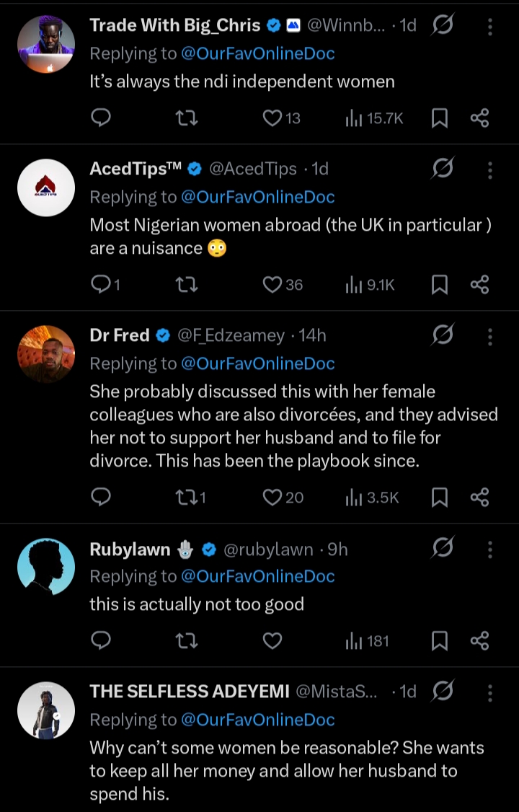Share the AcedTips tweet
Image resolution: width=519 pixels, height=812 pixels.
479,285
